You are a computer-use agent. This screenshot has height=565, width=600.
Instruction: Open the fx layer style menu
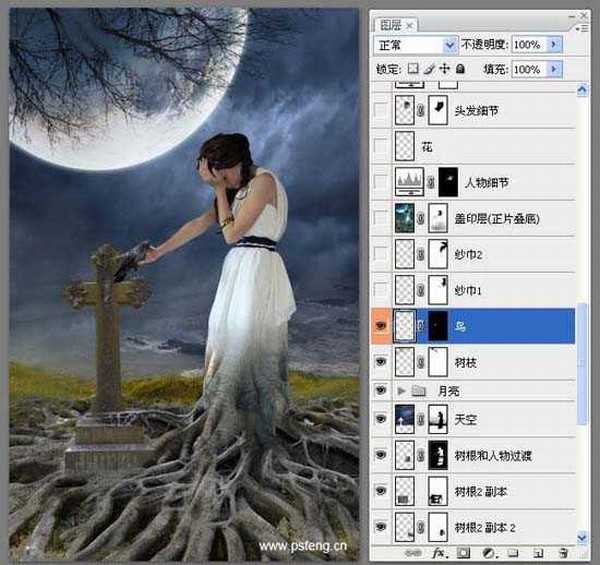[x=437, y=552]
